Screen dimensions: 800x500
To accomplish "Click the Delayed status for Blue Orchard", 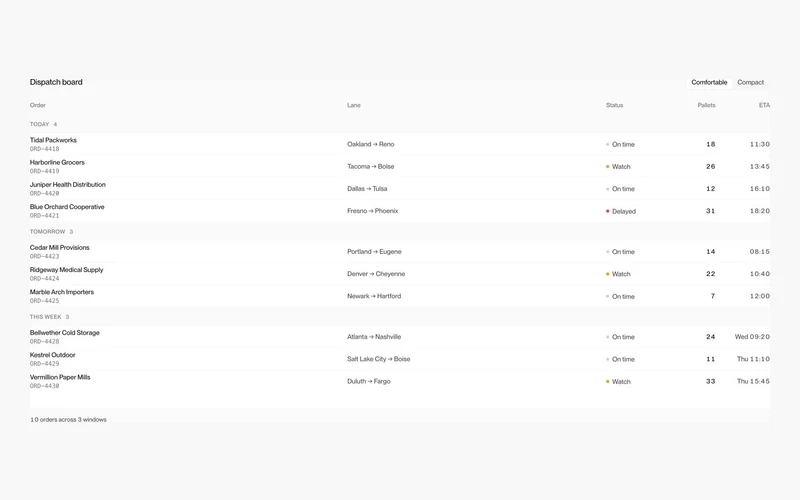I will pyautogui.click(x=621, y=211).
